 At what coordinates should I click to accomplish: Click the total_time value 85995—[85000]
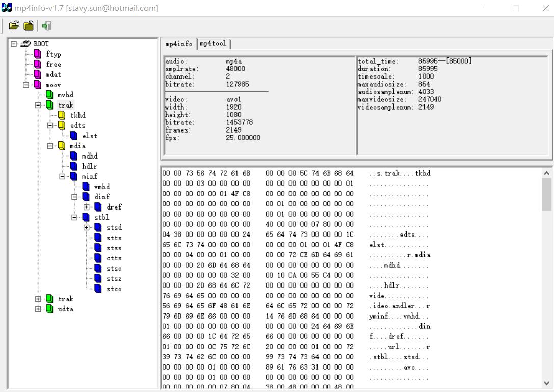coord(445,61)
